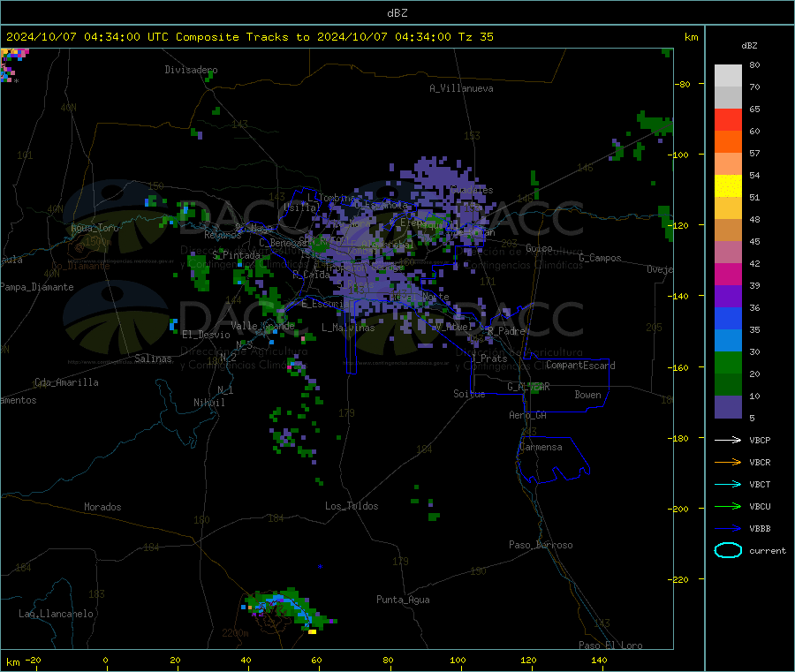
Task: Select the red swatch in dBZ scale
Action: pos(728,119)
